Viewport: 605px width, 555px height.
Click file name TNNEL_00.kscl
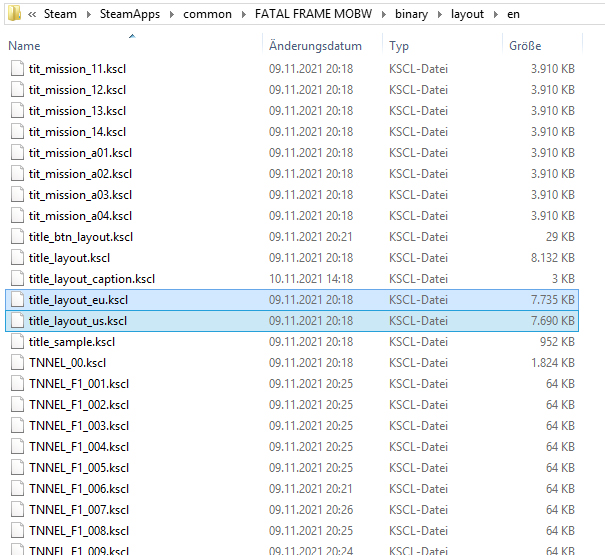67,363
